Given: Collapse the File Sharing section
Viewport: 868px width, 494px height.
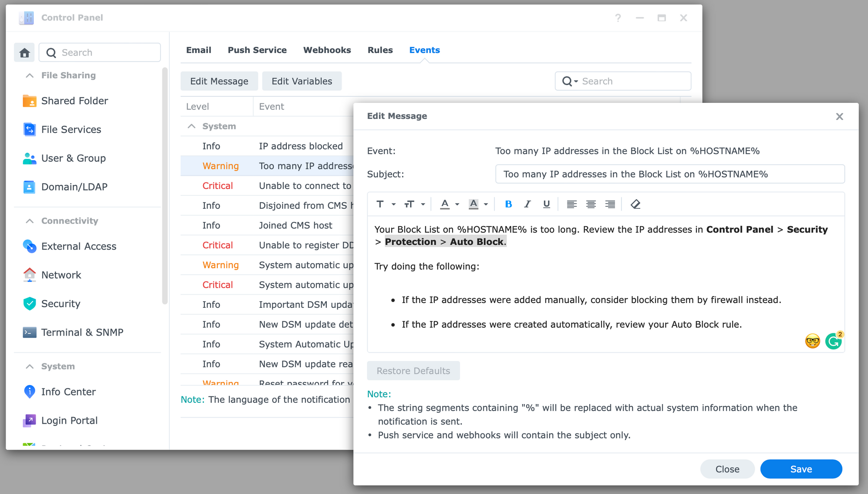Looking at the screenshot, I should pyautogui.click(x=30, y=76).
